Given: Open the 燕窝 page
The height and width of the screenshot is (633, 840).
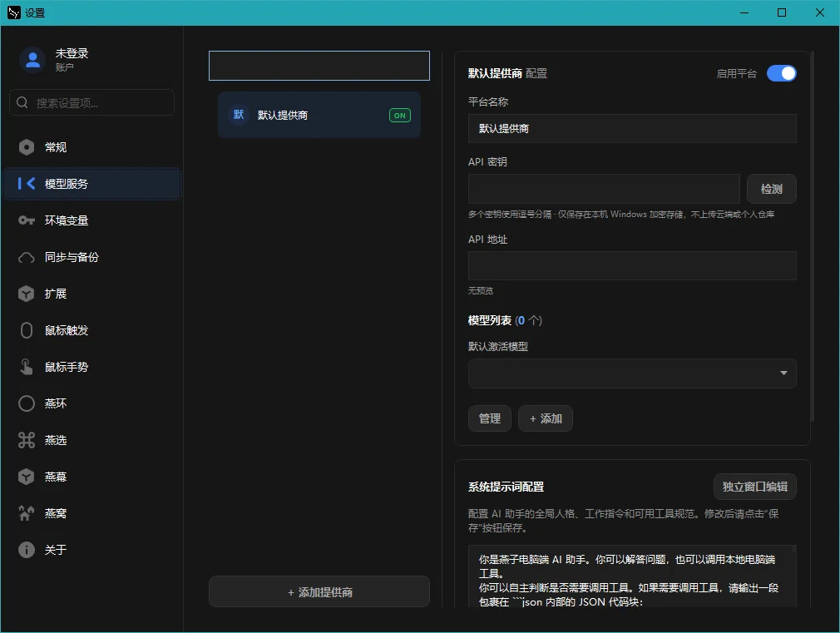Looking at the screenshot, I should coord(92,513).
